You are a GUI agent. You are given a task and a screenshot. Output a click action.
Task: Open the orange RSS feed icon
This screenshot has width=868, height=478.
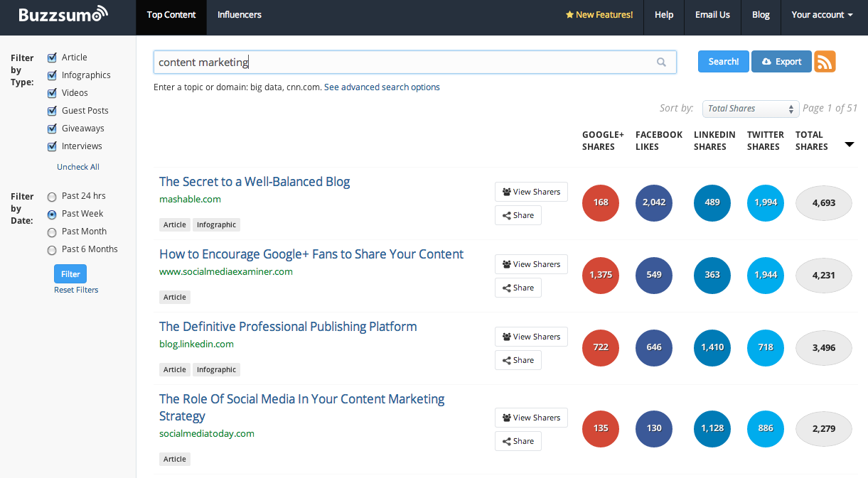tap(825, 62)
